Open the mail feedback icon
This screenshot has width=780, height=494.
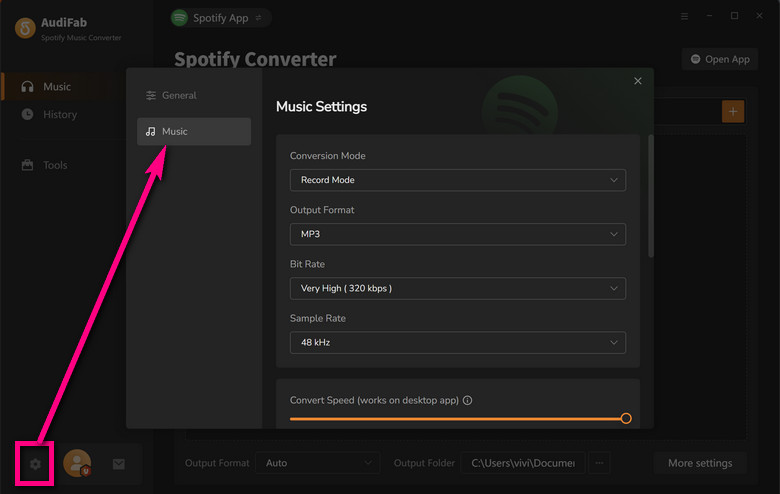[118, 464]
